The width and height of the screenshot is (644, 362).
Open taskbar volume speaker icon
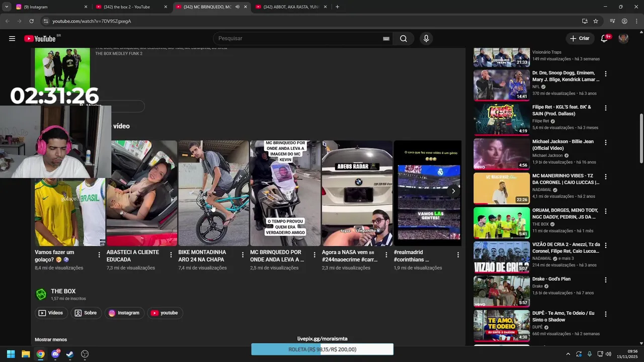tap(609, 354)
